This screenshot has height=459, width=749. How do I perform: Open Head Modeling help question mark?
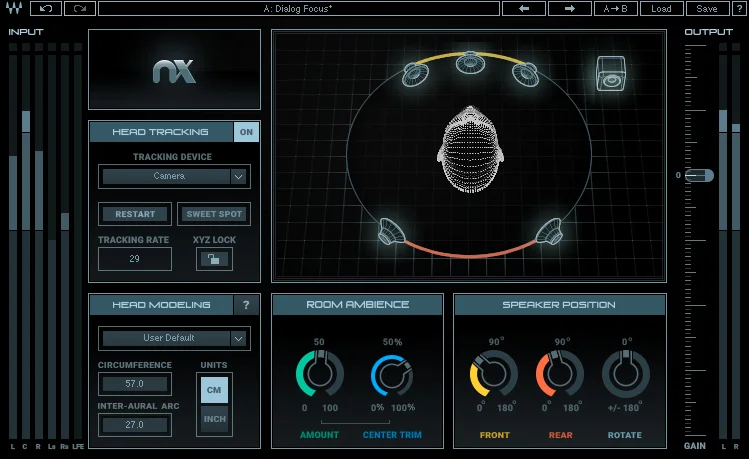246,305
